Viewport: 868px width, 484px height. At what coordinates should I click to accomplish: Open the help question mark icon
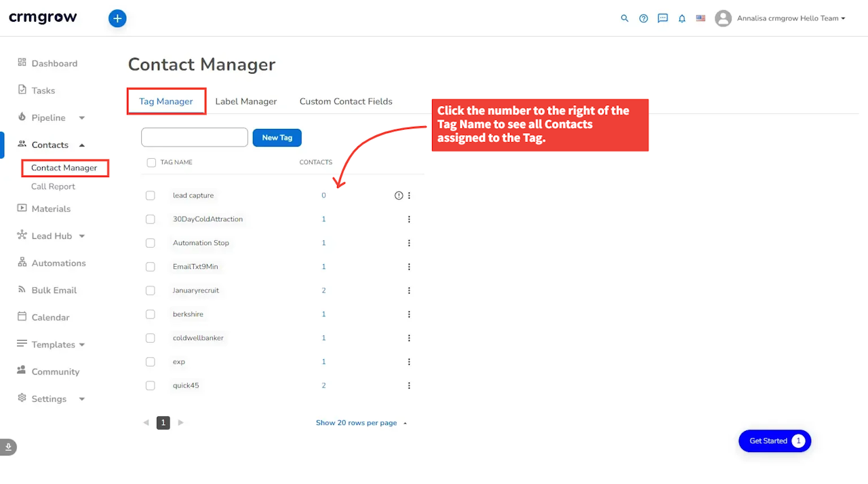[644, 18]
